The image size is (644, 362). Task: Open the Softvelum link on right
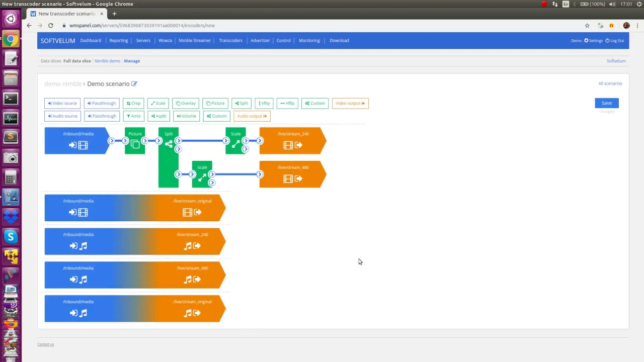(x=616, y=61)
